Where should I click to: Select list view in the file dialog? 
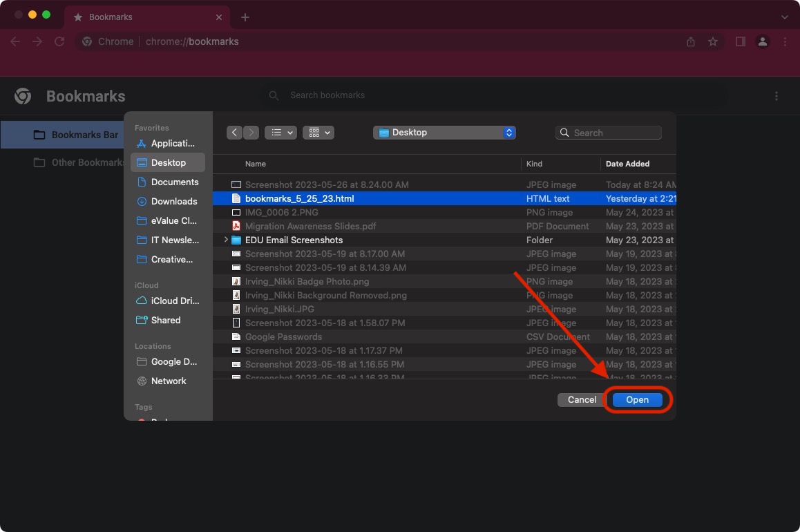(278, 132)
